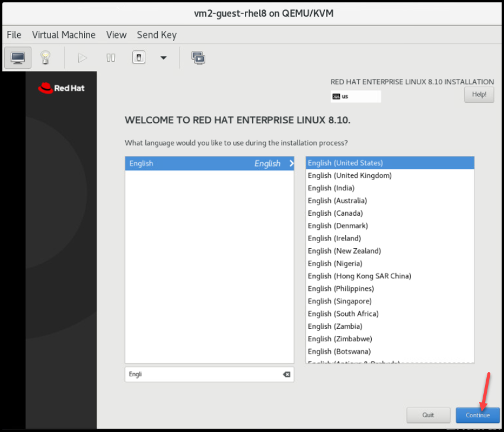Open virtual hardware details lightbulb icon

pos(45,57)
